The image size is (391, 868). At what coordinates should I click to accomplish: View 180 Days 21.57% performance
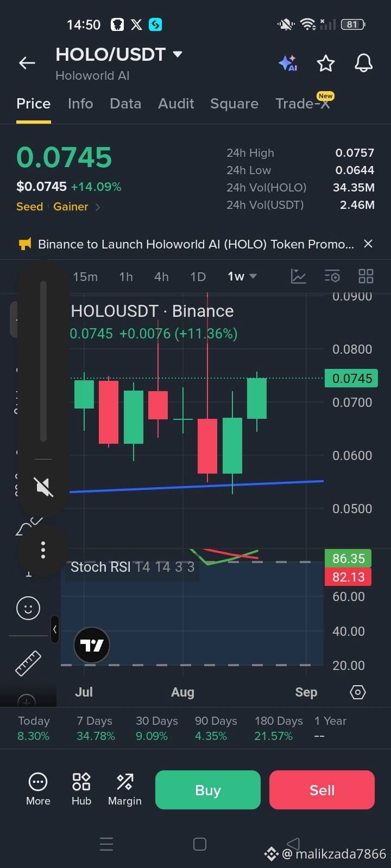tap(279, 729)
